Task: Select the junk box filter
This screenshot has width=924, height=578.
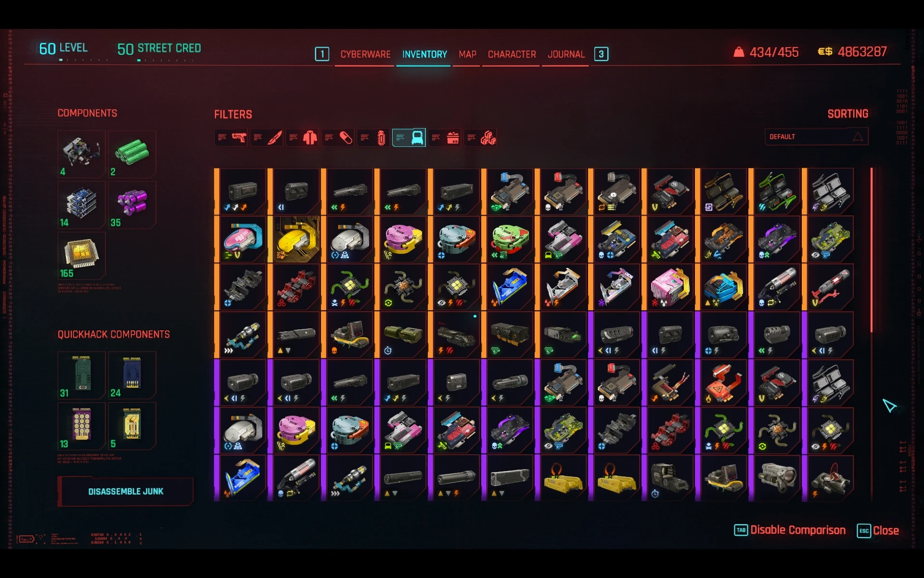Action: 445,138
